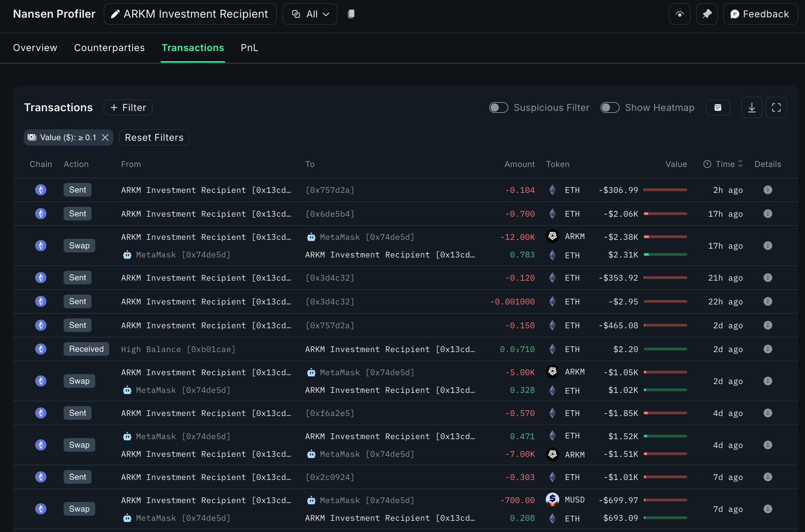
Task: Switch to the Counterparties tab
Action: tap(109, 48)
